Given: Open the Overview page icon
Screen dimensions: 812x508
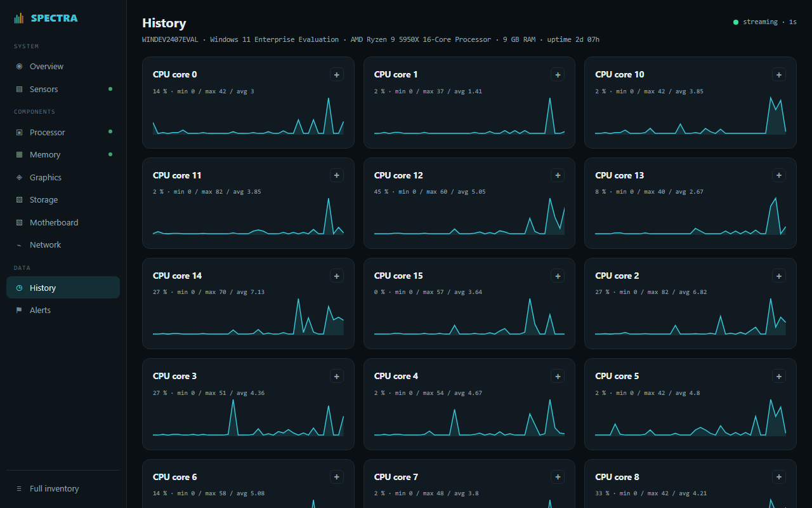Looking at the screenshot, I should 19,66.
